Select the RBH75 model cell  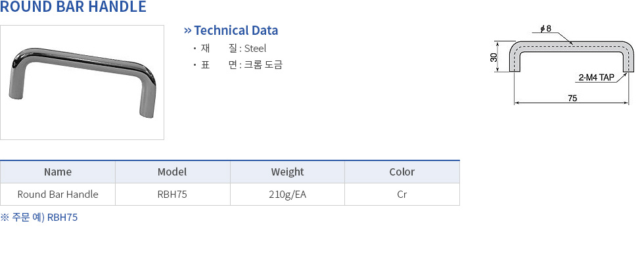172,194
